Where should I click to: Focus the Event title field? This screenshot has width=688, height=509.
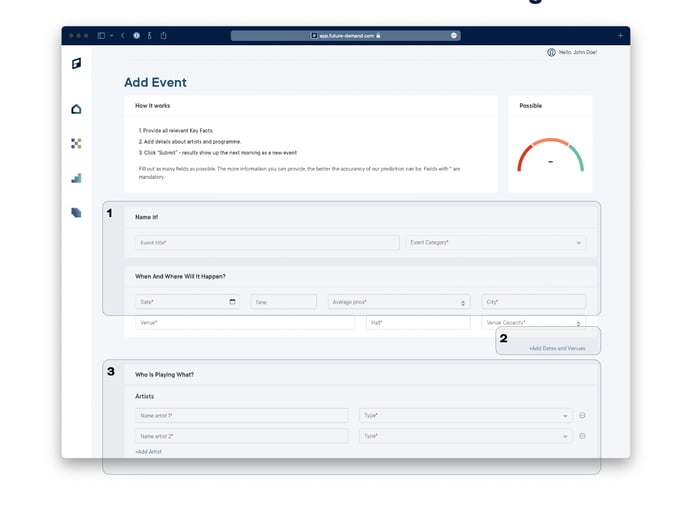(x=267, y=243)
